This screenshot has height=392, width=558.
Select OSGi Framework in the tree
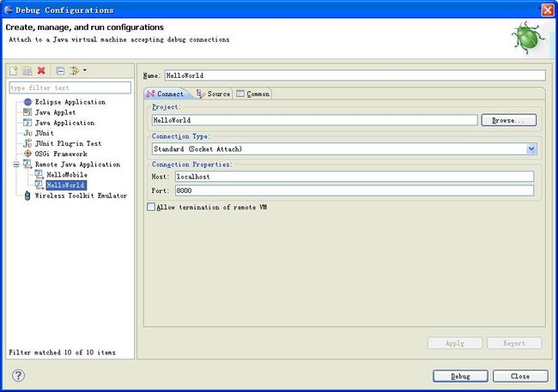(61, 154)
